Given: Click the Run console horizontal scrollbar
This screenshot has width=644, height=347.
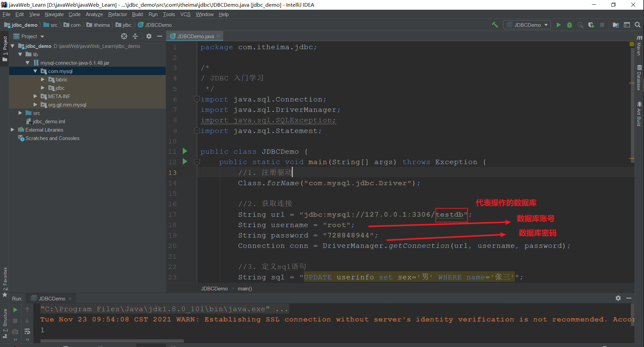Looking at the screenshot, I should (112, 341).
